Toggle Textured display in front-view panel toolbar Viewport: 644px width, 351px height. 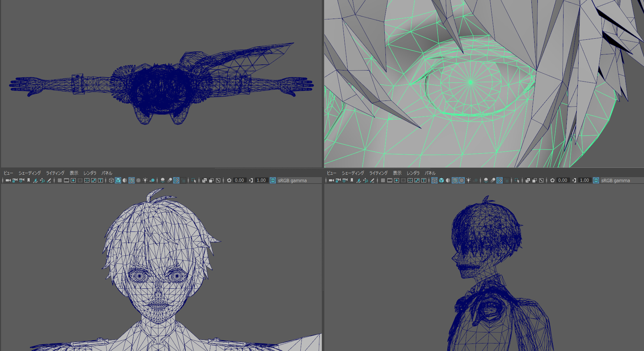click(x=138, y=180)
